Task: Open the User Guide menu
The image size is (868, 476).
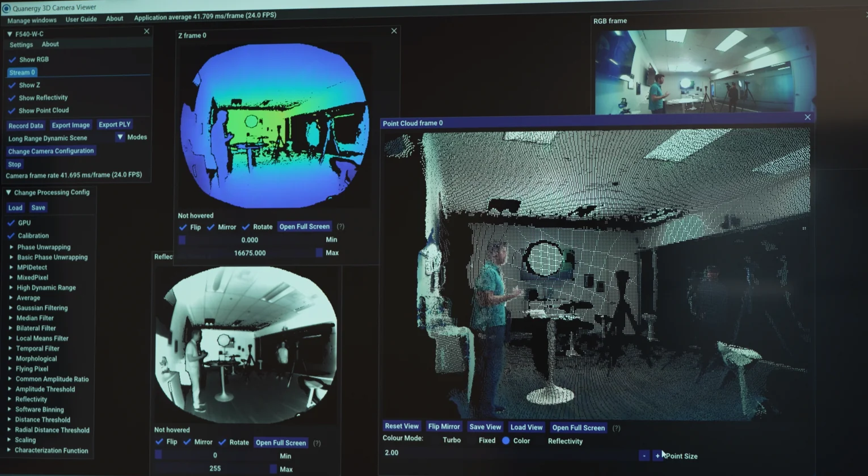Action: point(81,19)
